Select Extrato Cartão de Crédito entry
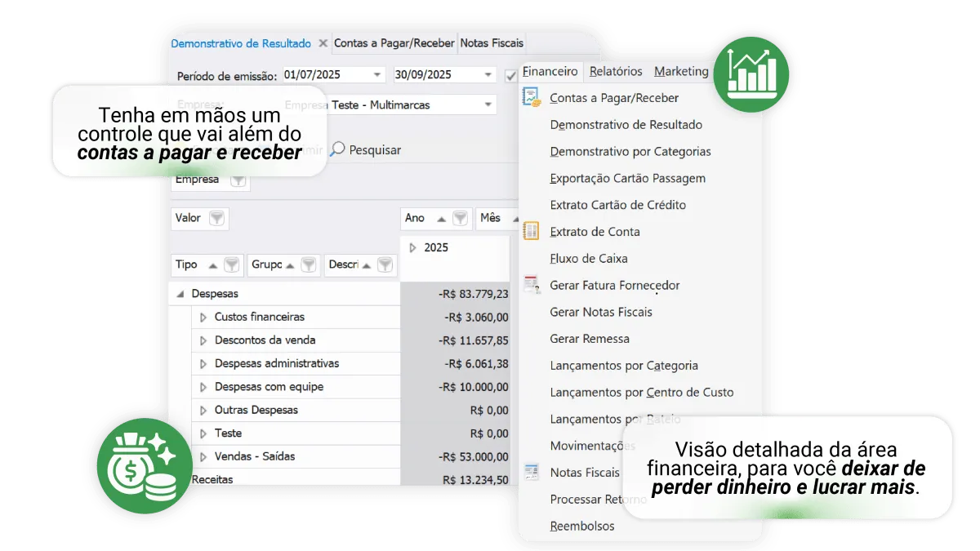This screenshot has height=551, width=980. pyautogui.click(x=618, y=205)
